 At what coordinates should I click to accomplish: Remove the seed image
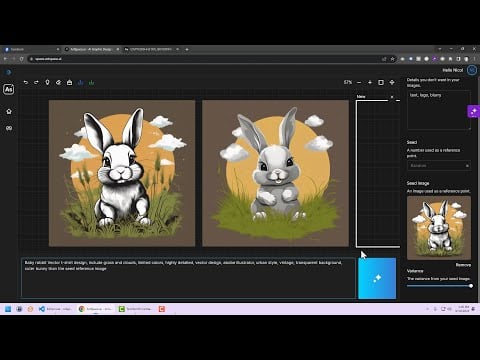click(463, 265)
